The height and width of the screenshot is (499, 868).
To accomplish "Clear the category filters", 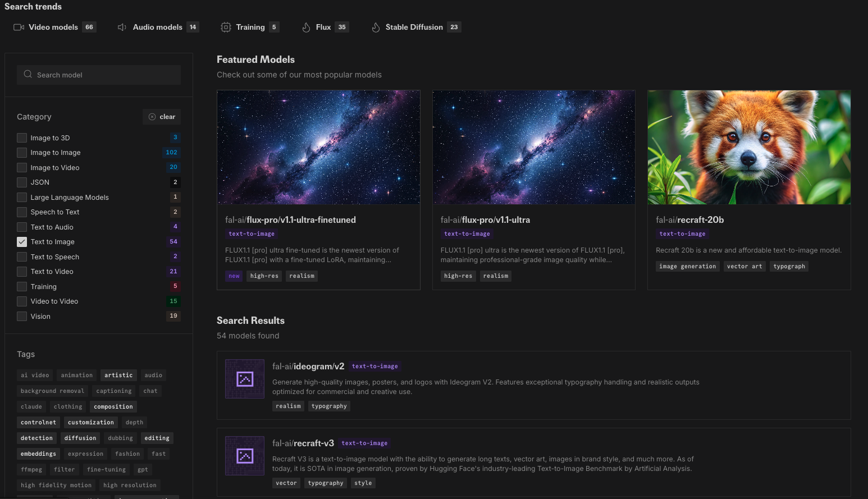I will point(162,117).
